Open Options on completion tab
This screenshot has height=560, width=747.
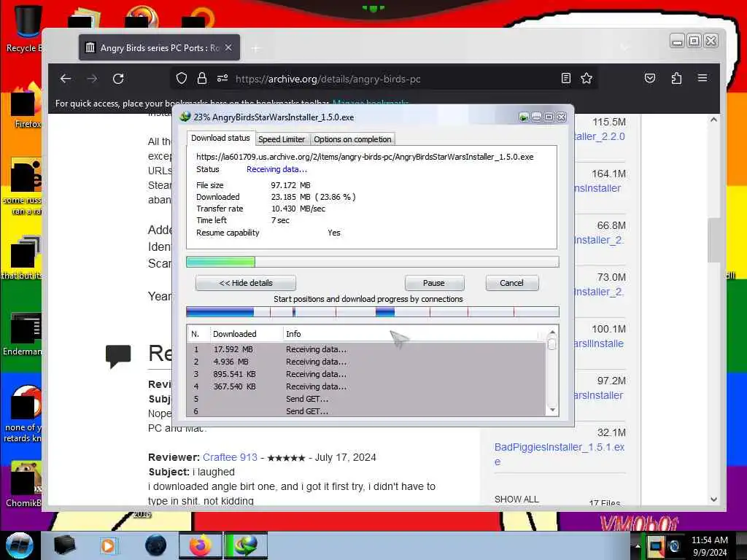(352, 139)
